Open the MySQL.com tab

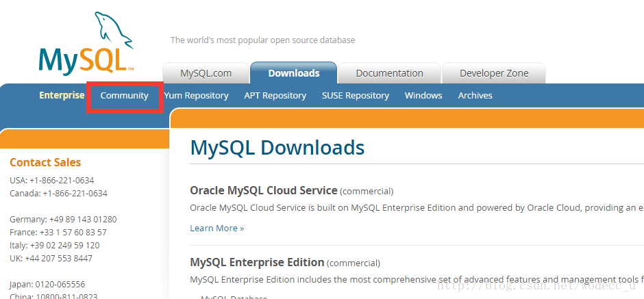click(x=206, y=73)
